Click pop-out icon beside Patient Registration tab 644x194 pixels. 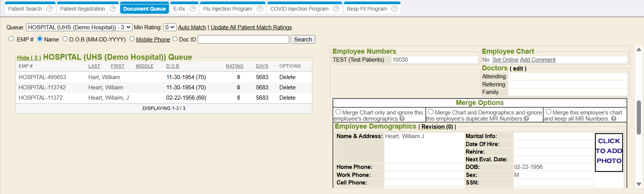click(113, 9)
